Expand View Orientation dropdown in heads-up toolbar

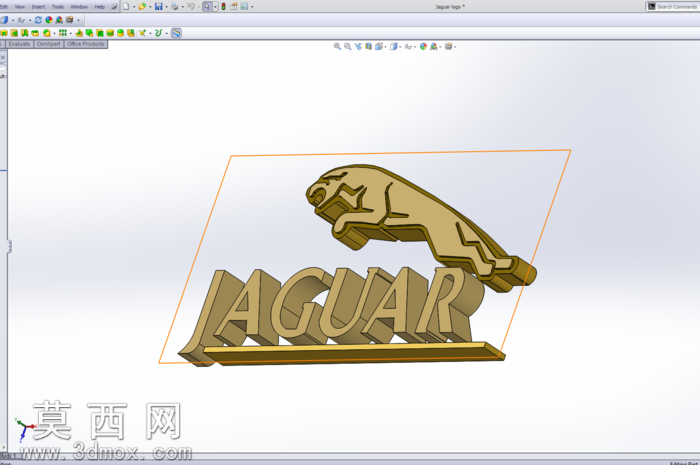(x=385, y=47)
